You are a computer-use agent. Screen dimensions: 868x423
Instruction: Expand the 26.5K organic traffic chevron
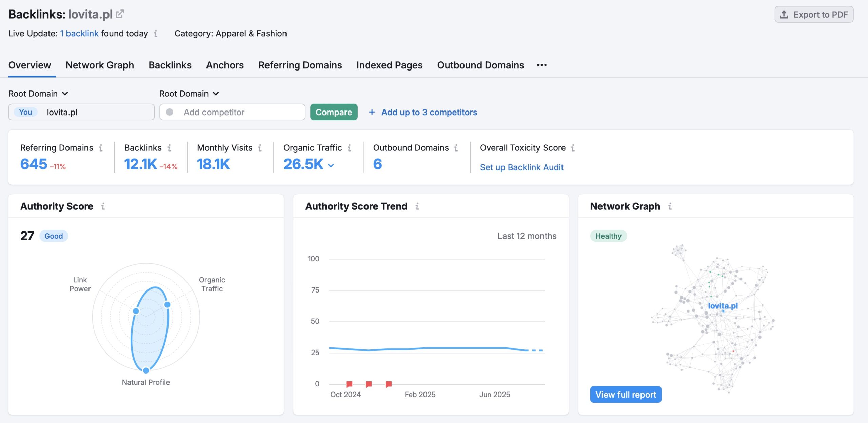[331, 165]
